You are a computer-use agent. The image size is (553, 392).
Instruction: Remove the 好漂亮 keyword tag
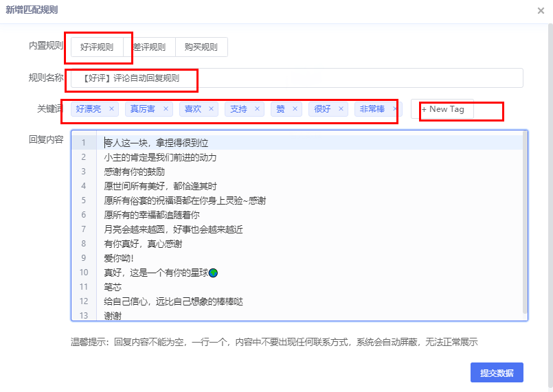click(111, 108)
